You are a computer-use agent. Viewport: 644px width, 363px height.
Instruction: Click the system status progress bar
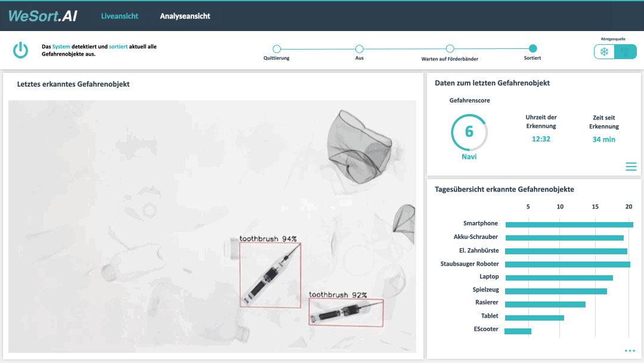pos(404,49)
